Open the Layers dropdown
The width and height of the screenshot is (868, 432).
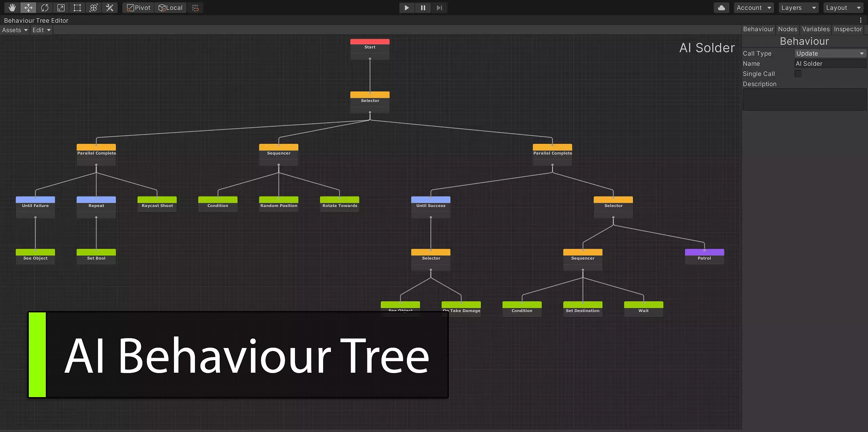click(798, 7)
